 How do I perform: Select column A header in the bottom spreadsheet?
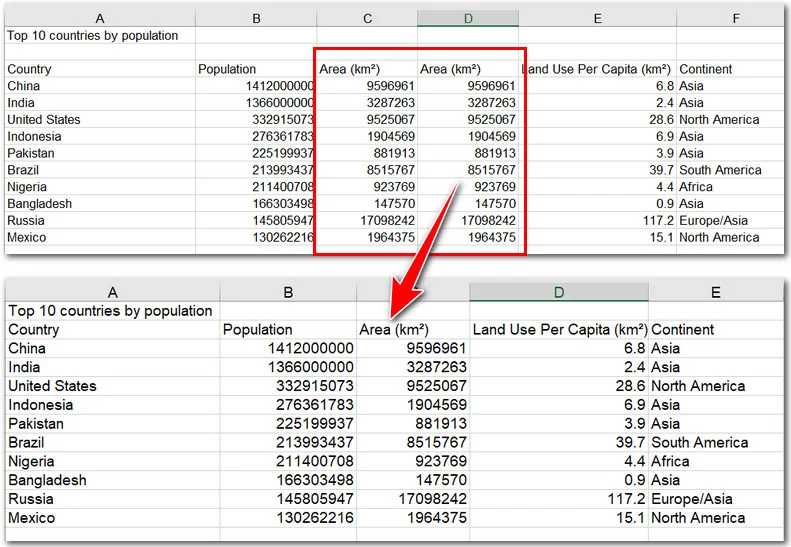112,292
